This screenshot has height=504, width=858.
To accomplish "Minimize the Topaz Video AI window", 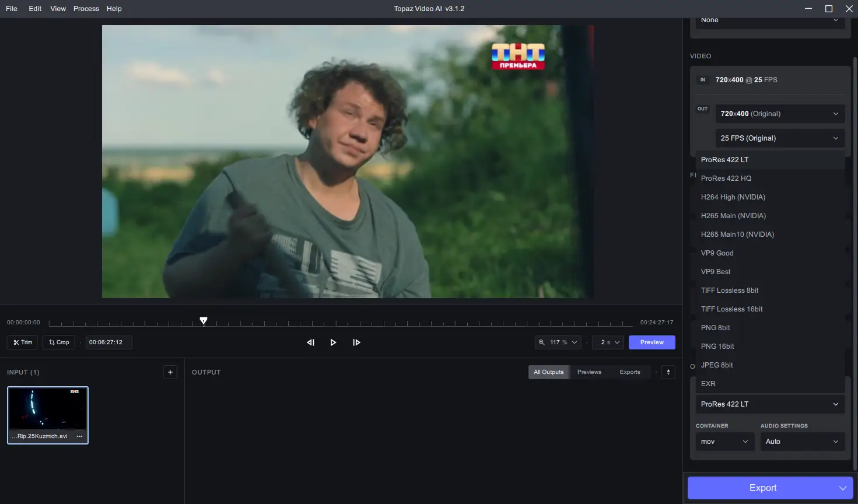I will tap(808, 9).
